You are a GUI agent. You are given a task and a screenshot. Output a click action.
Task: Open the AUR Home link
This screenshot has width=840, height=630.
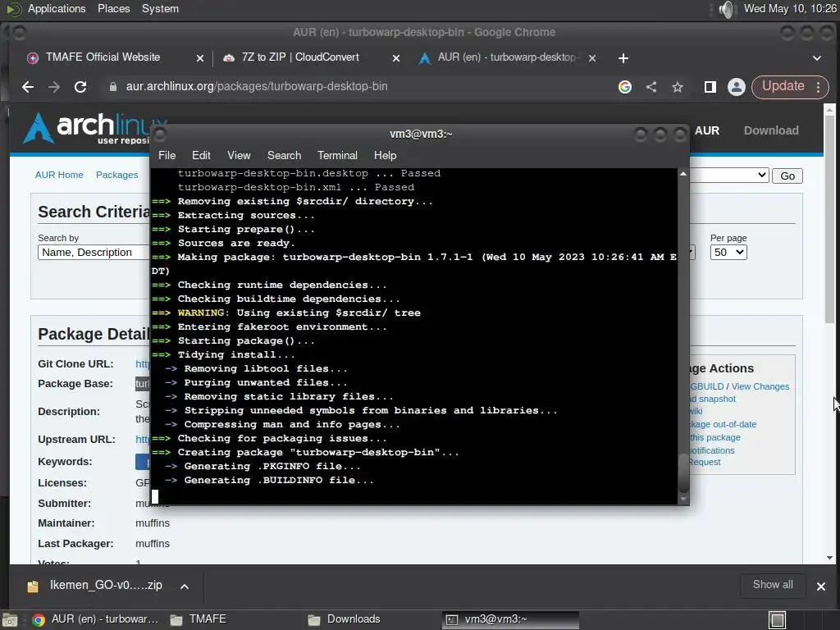tap(59, 176)
